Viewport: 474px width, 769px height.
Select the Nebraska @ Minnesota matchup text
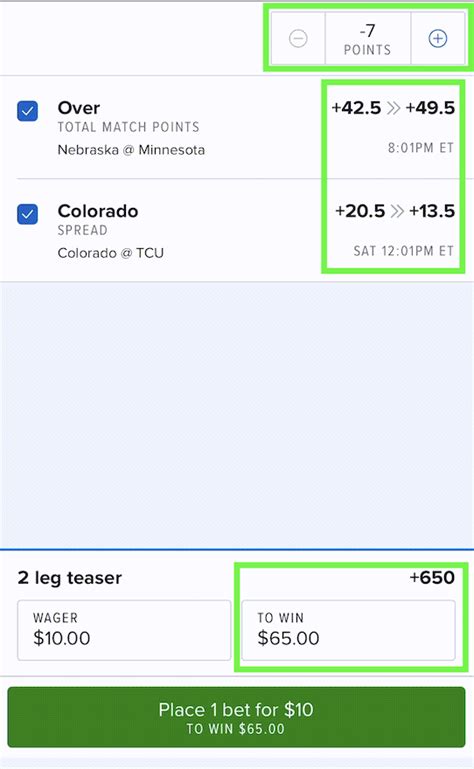pyautogui.click(x=131, y=150)
